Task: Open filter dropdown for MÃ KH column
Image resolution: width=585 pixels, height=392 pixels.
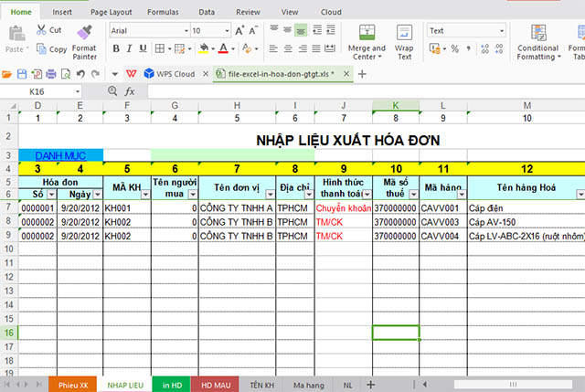Action: (145, 195)
